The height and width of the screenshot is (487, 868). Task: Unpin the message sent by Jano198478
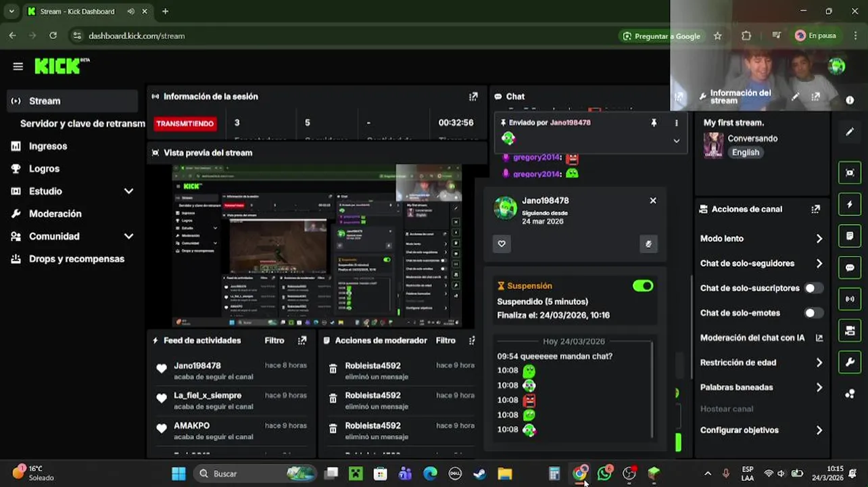click(654, 122)
